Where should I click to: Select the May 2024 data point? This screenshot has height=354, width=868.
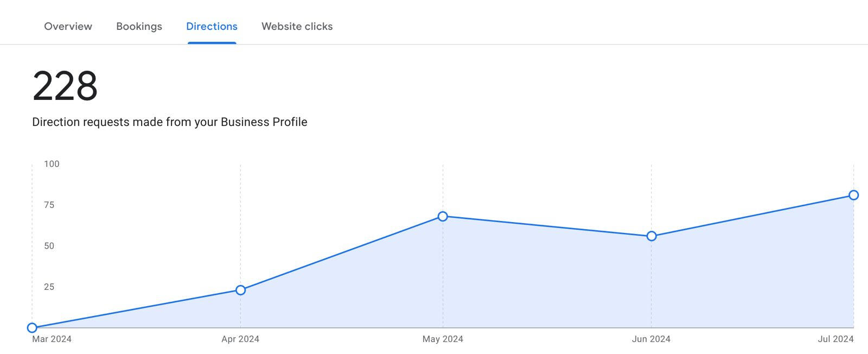(443, 216)
